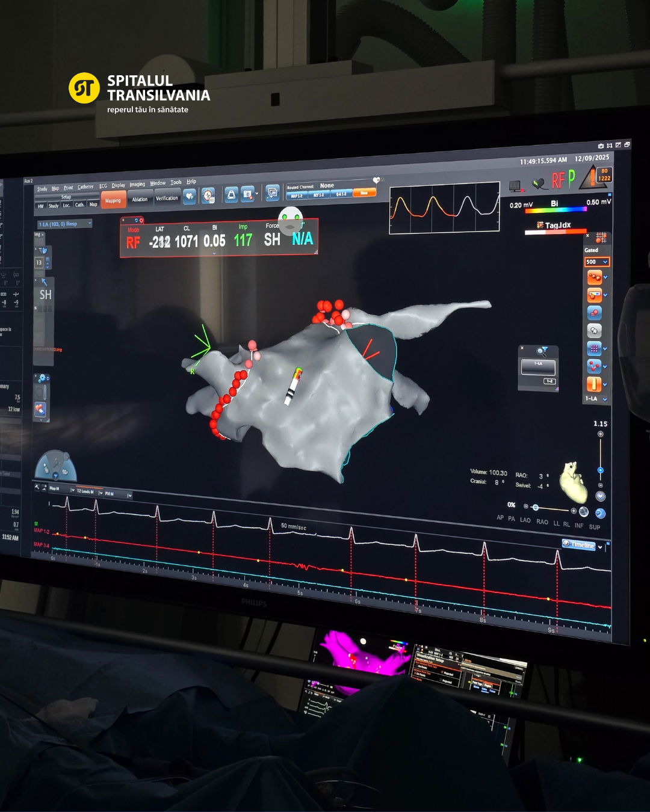The width and height of the screenshot is (650, 812).
Task: Select the connected red points icon
Action: click(x=594, y=366)
